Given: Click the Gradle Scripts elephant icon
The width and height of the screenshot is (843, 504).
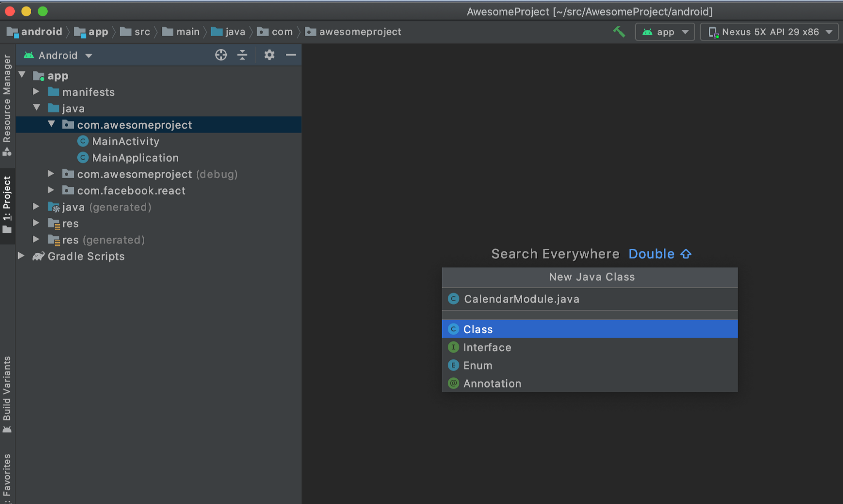Looking at the screenshot, I should 38,256.
